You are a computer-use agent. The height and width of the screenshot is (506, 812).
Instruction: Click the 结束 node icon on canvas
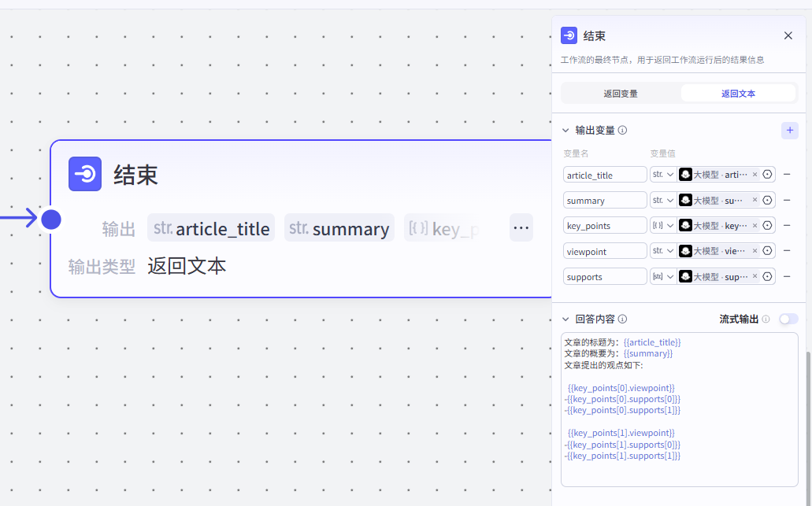[85, 174]
